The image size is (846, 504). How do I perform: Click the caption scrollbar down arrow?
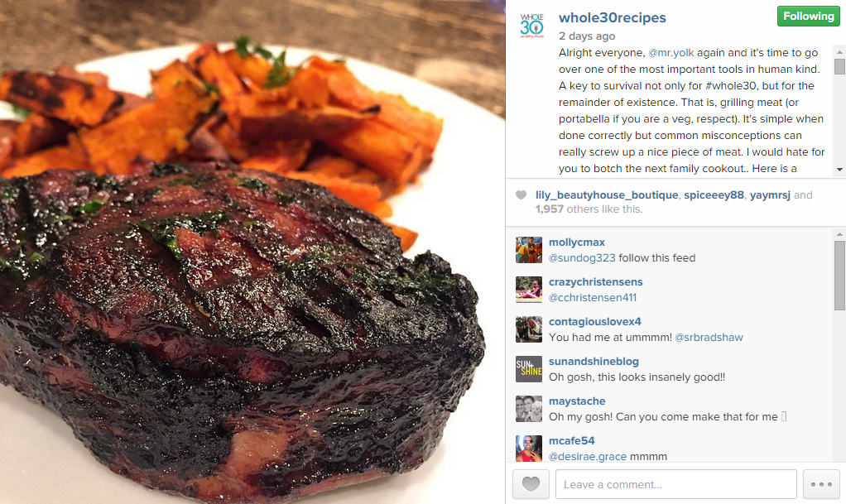coord(839,170)
